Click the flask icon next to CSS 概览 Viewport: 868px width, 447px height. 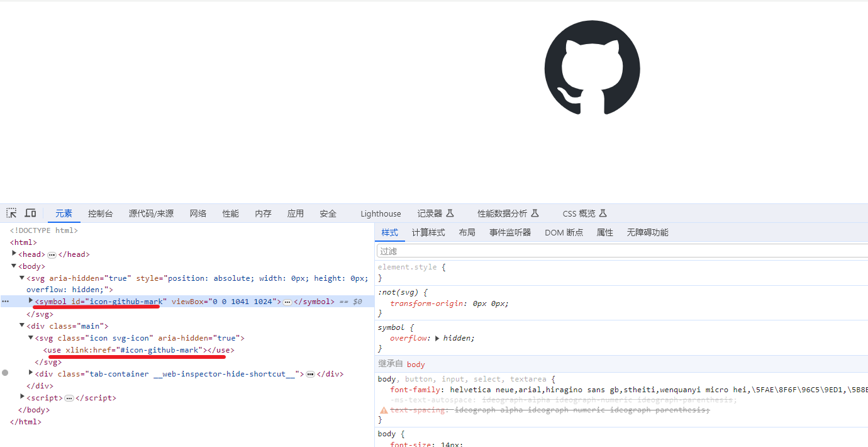[x=603, y=213]
